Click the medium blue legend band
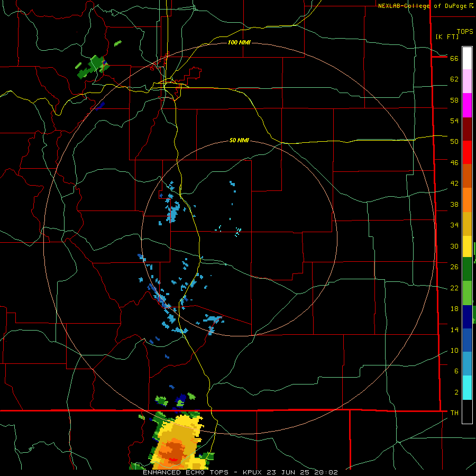476x476 pixels. point(467,340)
